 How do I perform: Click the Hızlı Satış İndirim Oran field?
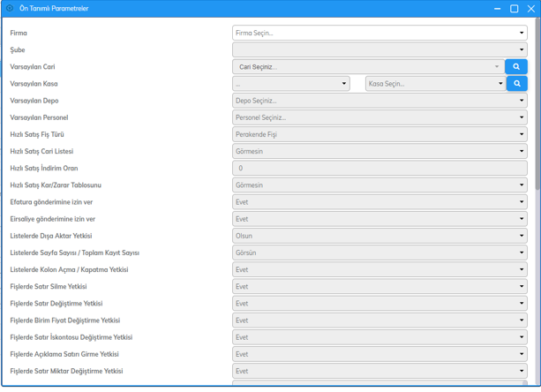[x=379, y=168]
